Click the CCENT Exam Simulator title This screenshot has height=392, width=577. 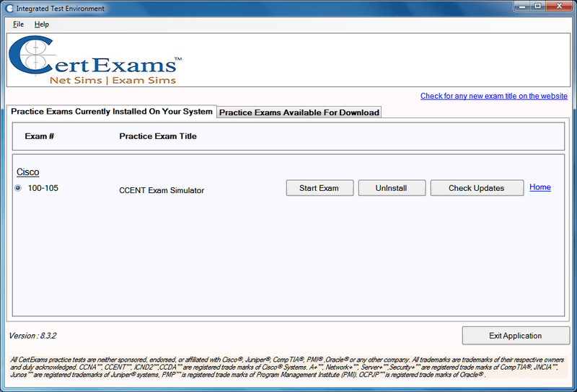pyautogui.click(x=162, y=190)
